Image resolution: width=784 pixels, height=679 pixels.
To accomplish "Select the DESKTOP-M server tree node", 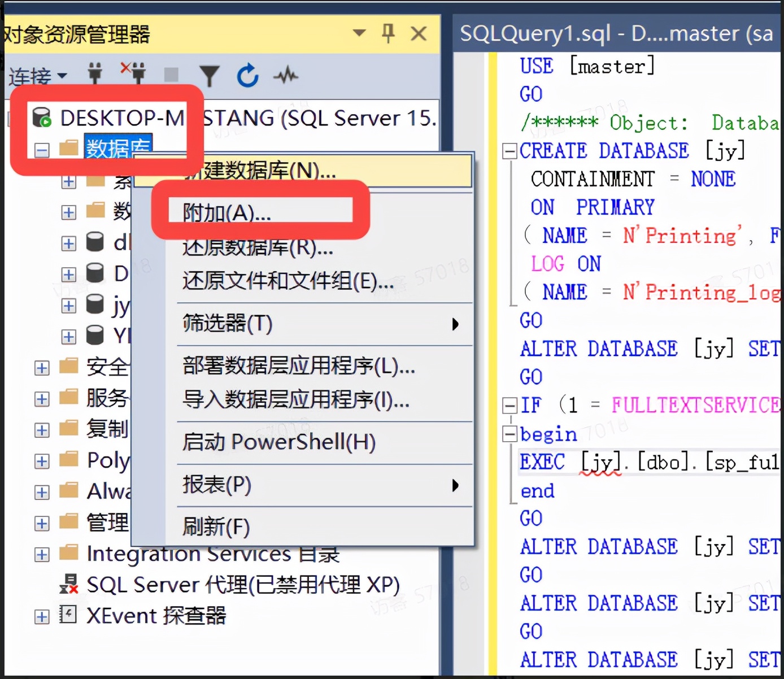I will tap(249, 118).
